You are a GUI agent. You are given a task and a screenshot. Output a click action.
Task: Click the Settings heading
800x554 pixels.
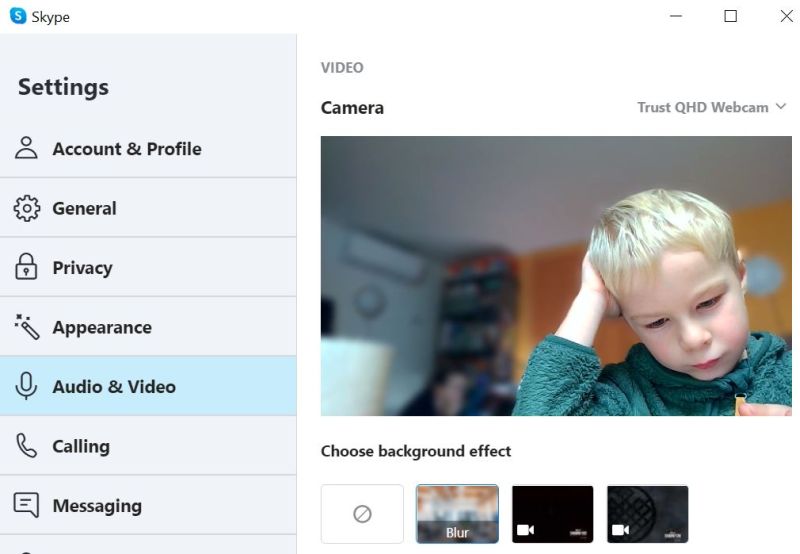click(63, 87)
